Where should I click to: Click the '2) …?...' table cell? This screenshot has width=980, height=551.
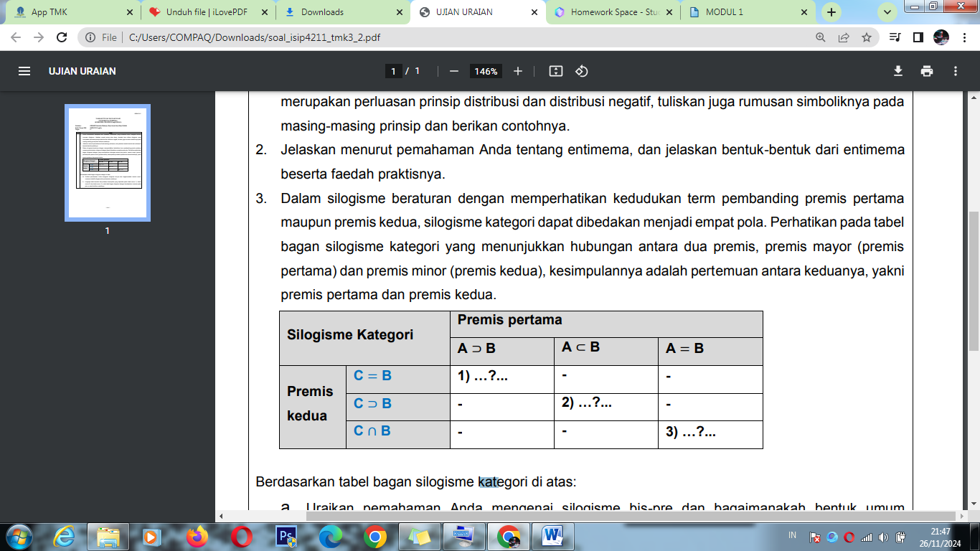coord(606,407)
